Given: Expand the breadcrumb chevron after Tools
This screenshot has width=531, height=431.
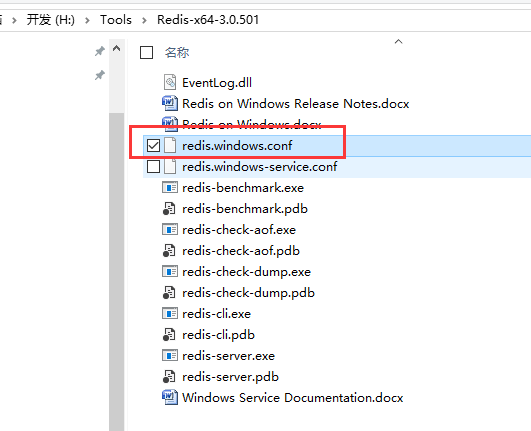Looking at the screenshot, I should 144,20.
